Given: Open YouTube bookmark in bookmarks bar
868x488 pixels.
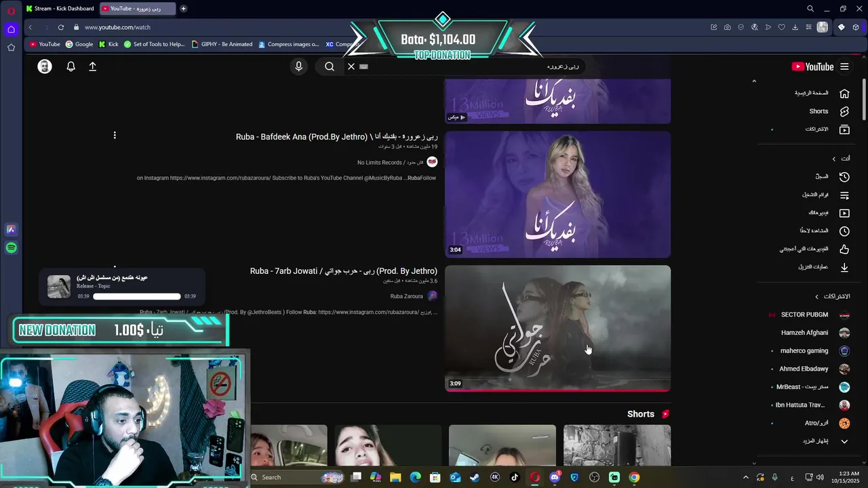Looking at the screenshot, I should [x=45, y=44].
